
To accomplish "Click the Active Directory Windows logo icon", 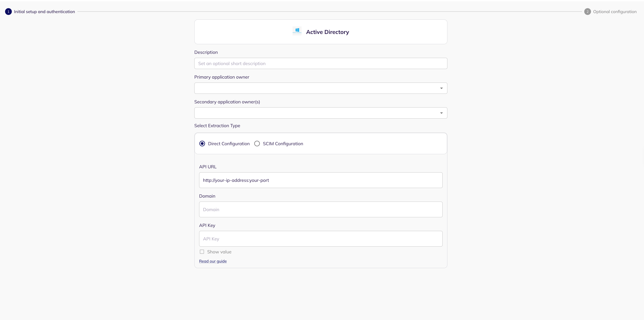I will (x=297, y=31).
